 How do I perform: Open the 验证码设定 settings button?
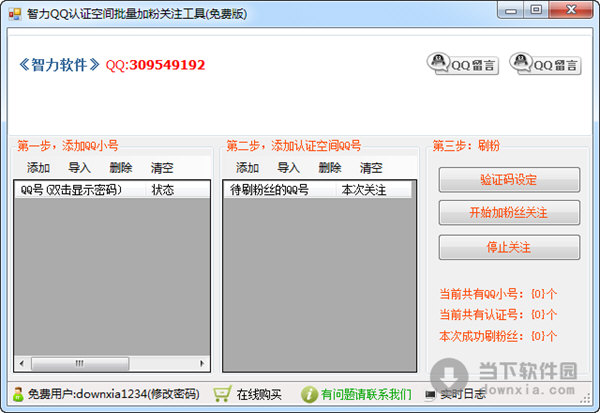click(x=509, y=180)
